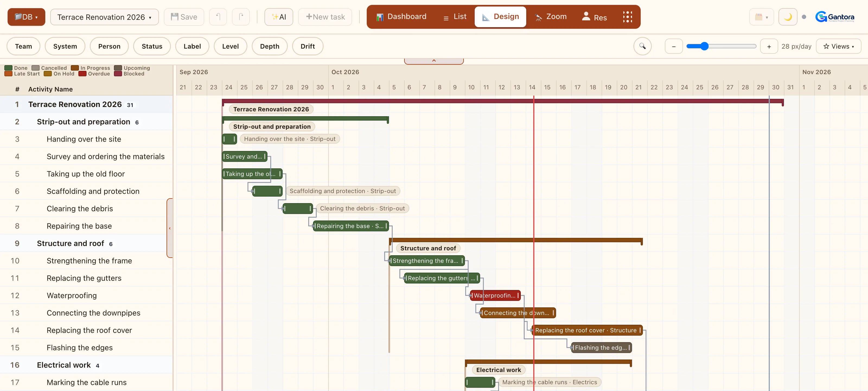
Task: Toggle the Person grouping chip
Action: (109, 46)
